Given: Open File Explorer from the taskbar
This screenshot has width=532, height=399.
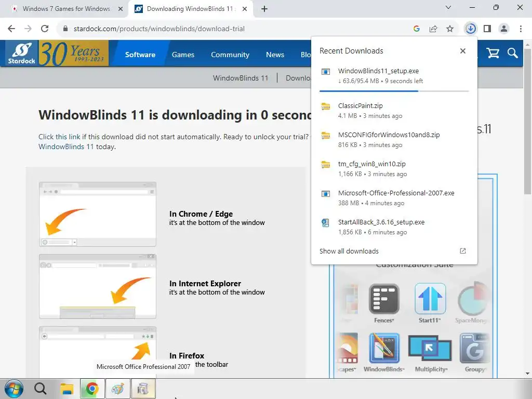Looking at the screenshot, I should click(67, 389).
